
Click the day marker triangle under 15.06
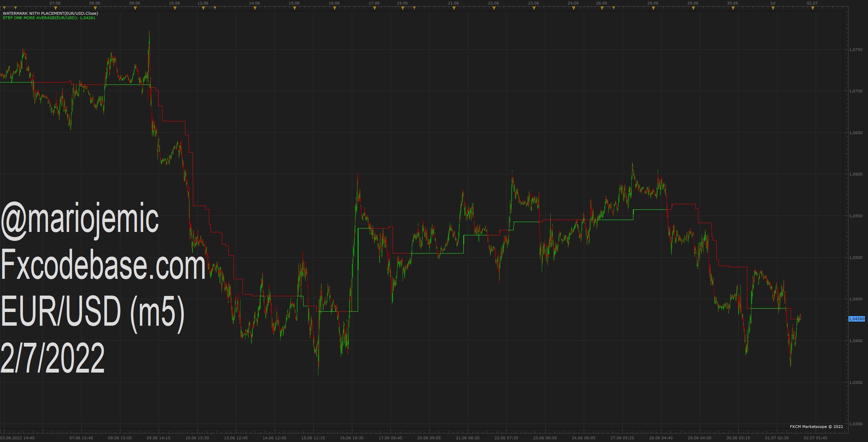[294, 8]
